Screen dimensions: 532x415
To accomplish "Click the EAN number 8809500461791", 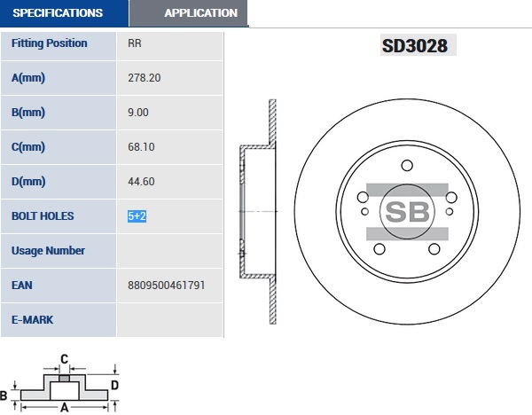I will point(167,285).
